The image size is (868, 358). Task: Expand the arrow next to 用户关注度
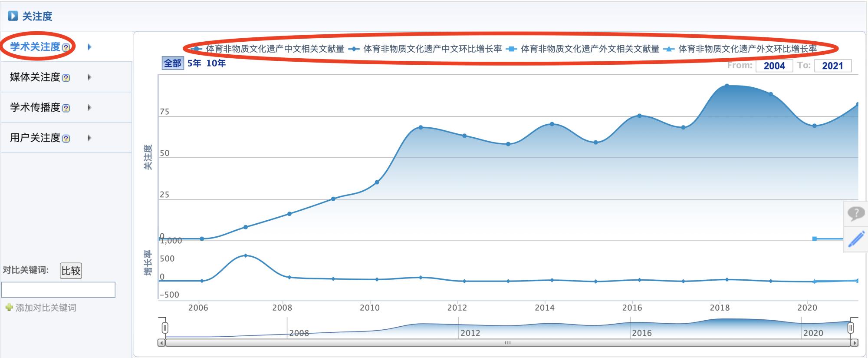point(89,138)
